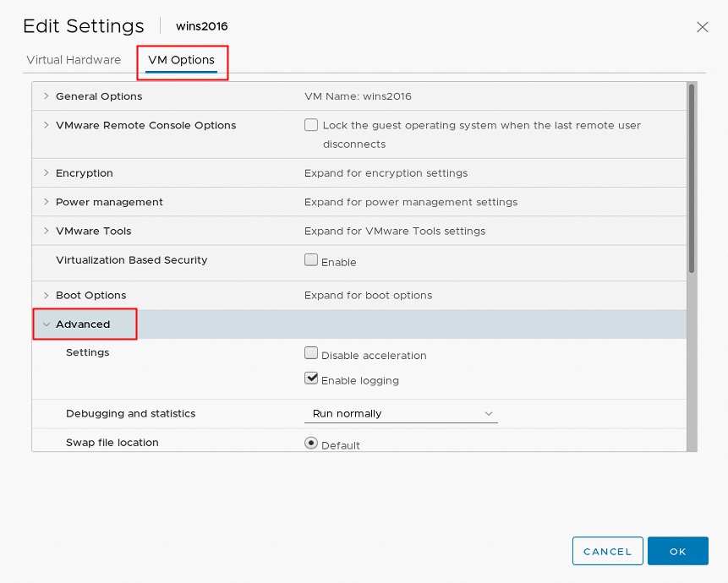
Task: Switch to the Virtual Hardware tab
Action: pos(74,60)
